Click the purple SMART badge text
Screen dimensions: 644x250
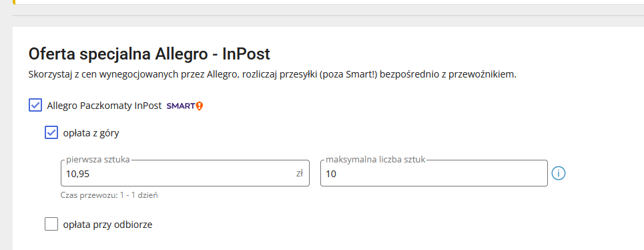181,106
